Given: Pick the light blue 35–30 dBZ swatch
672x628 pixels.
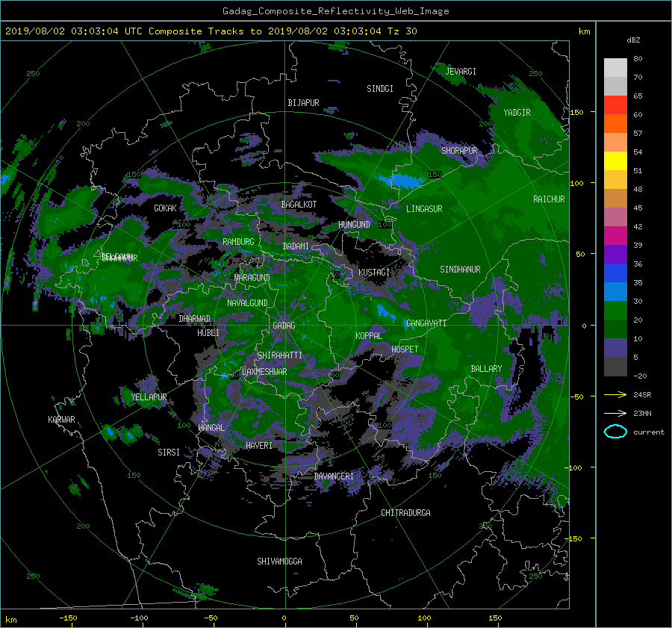Looking at the screenshot, I should [x=615, y=292].
